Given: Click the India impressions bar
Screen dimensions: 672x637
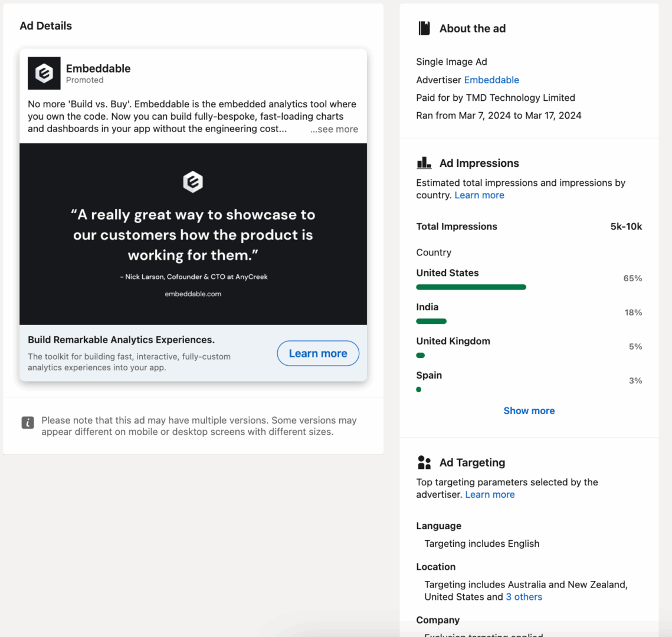Looking at the screenshot, I should 431,321.
